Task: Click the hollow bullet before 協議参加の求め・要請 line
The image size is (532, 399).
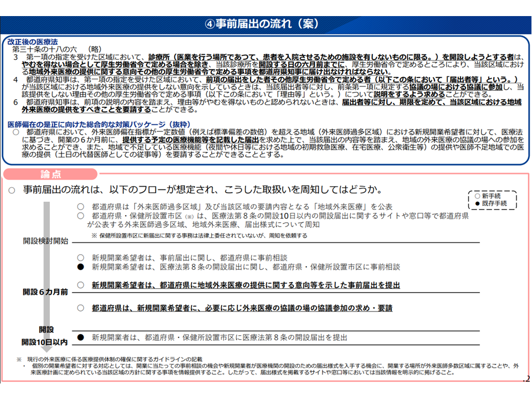Action: point(80,308)
